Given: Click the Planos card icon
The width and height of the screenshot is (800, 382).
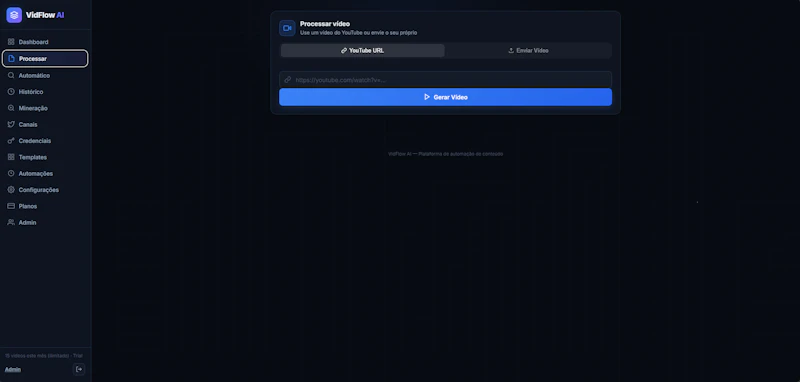Looking at the screenshot, I should point(11,206).
